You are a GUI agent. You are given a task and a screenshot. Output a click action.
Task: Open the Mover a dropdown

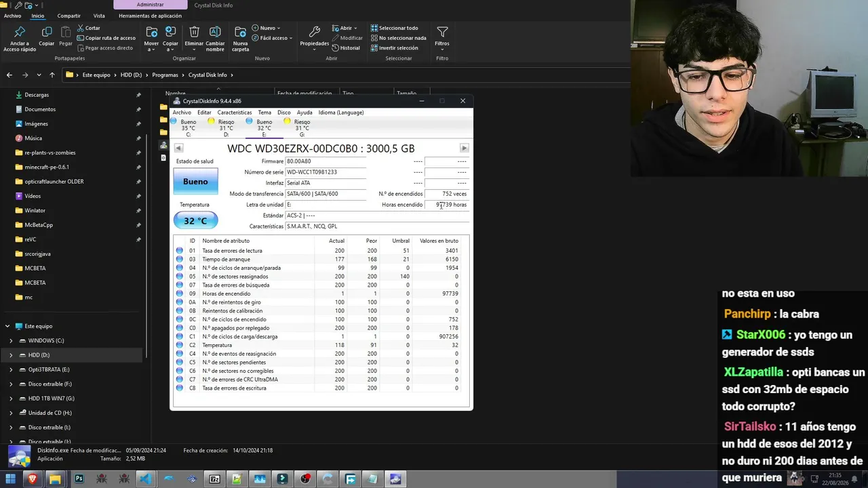151,39
